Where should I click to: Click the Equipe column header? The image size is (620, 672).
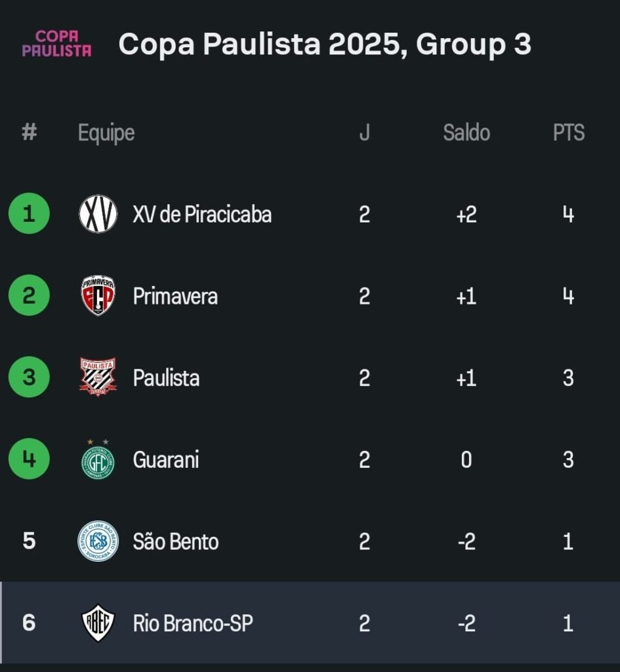(106, 133)
